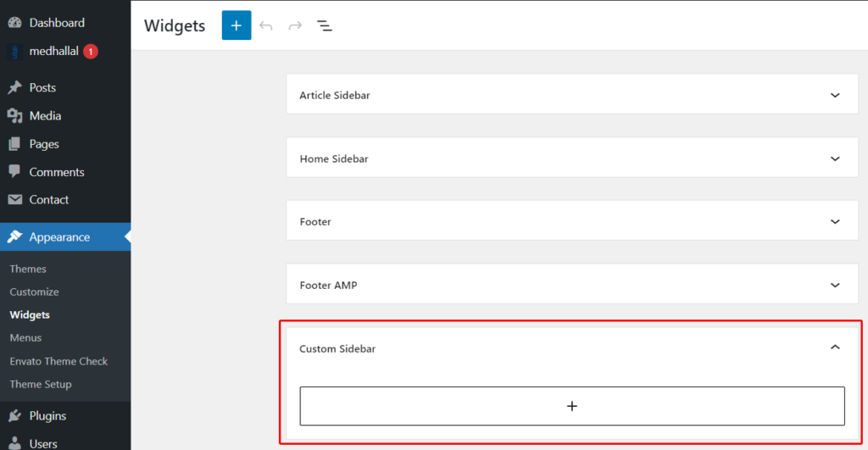The height and width of the screenshot is (450, 868).
Task: Select the Customize submenu link
Action: click(34, 292)
